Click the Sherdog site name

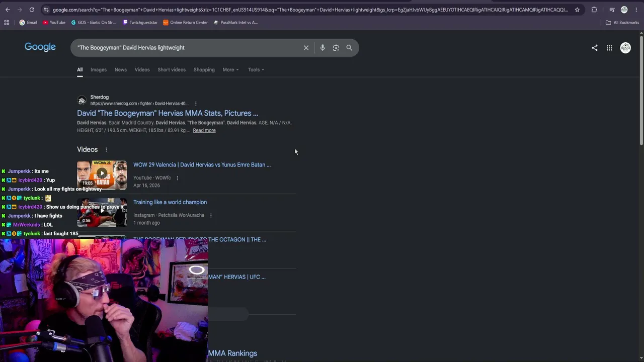(100, 97)
